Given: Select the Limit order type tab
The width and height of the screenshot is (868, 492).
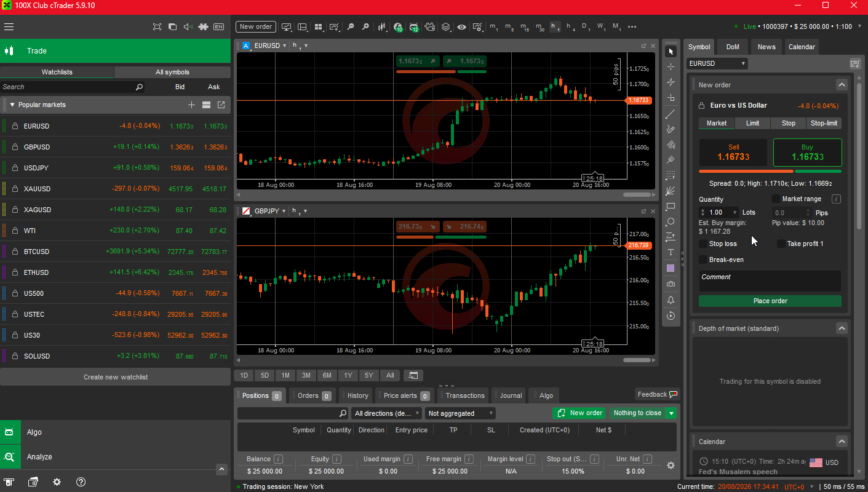Looking at the screenshot, I should click(752, 123).
